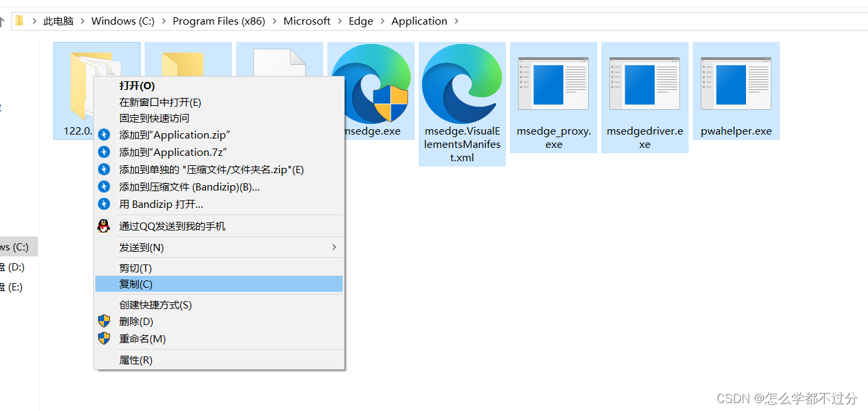868x411 pixels.
Task: Expand chevron after Edge breadcrumb
Action: click(x=382, y=21)
